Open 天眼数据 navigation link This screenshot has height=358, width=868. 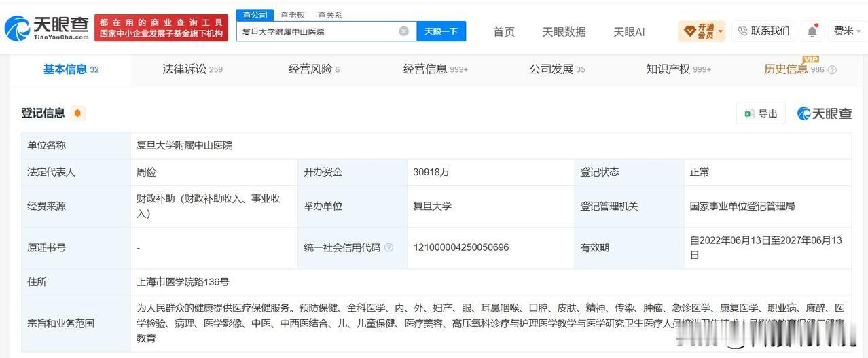tap(564, 31)
